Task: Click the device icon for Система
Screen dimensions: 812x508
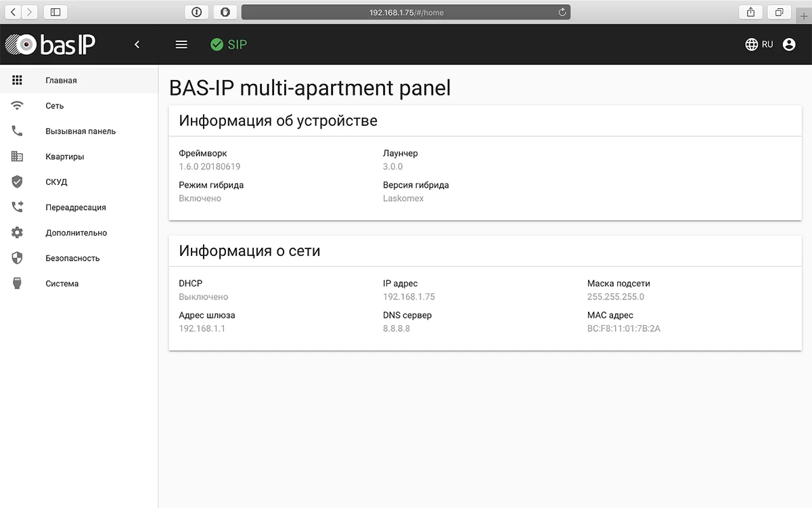Action: [18, 284]
